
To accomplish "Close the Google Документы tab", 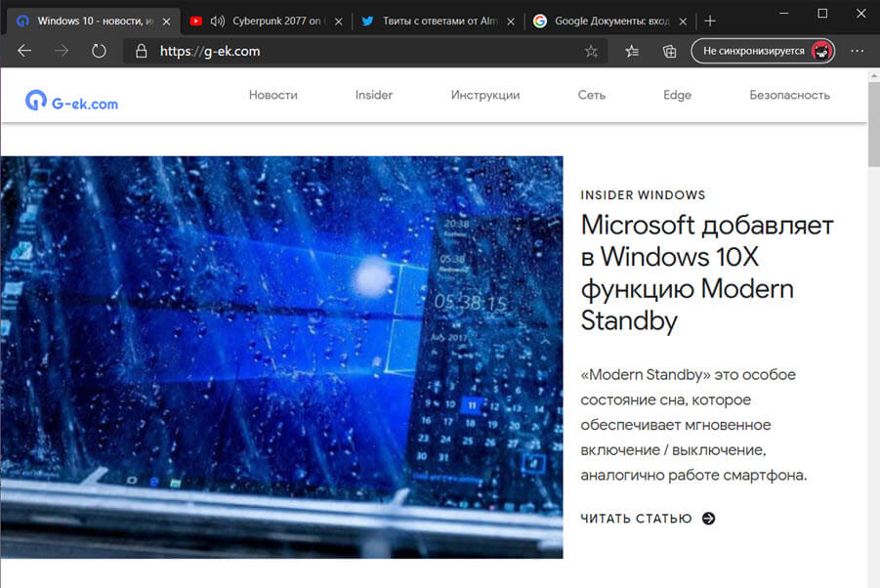I will [683, 21].
